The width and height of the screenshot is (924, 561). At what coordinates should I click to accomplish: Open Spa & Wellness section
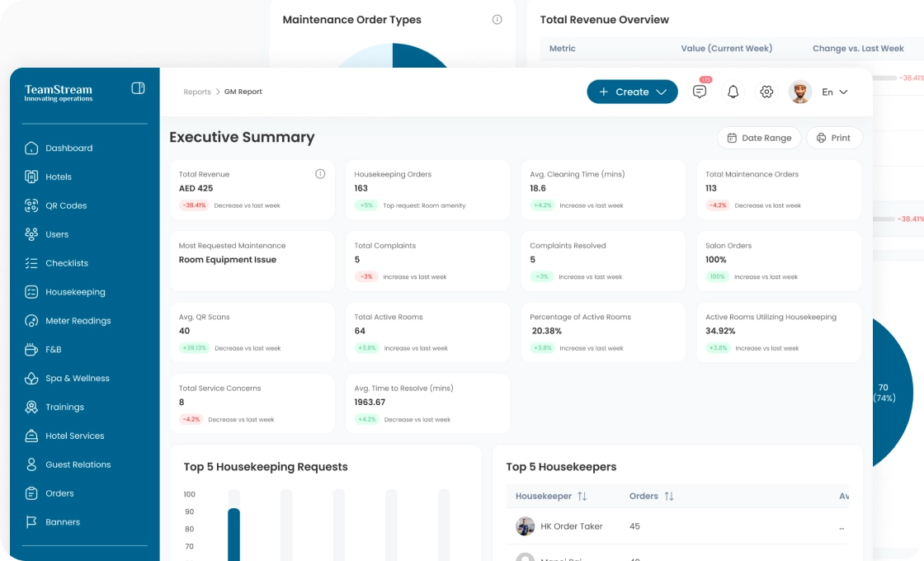tap(78, 379)
